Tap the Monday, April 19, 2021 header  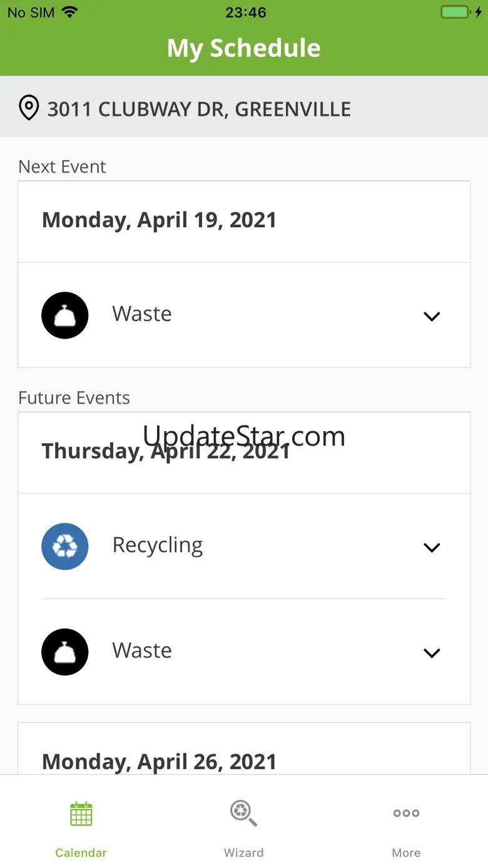pyautogui.click(x=159, y=220)
